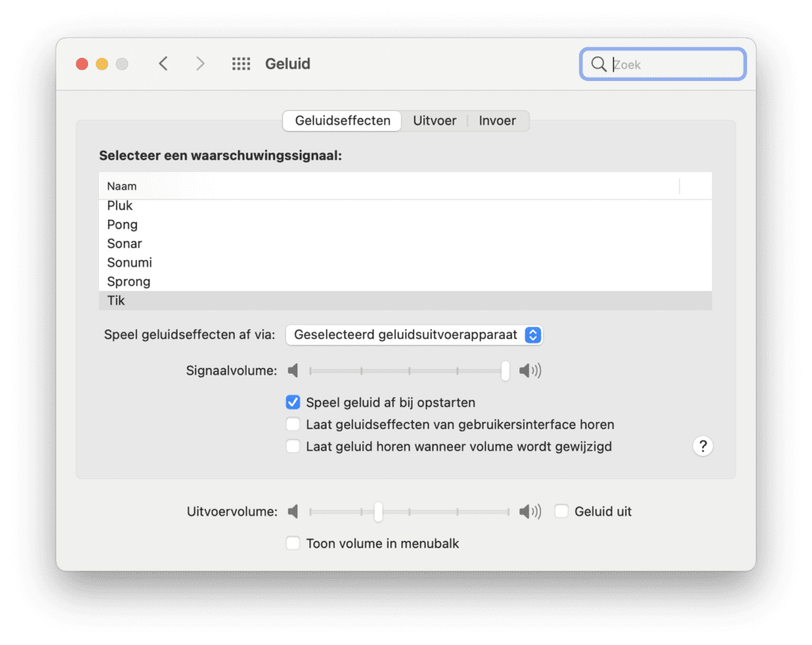Show all preferences via grid icon
The width and height of the screenshot is (812, 645).
pos(241,63)
